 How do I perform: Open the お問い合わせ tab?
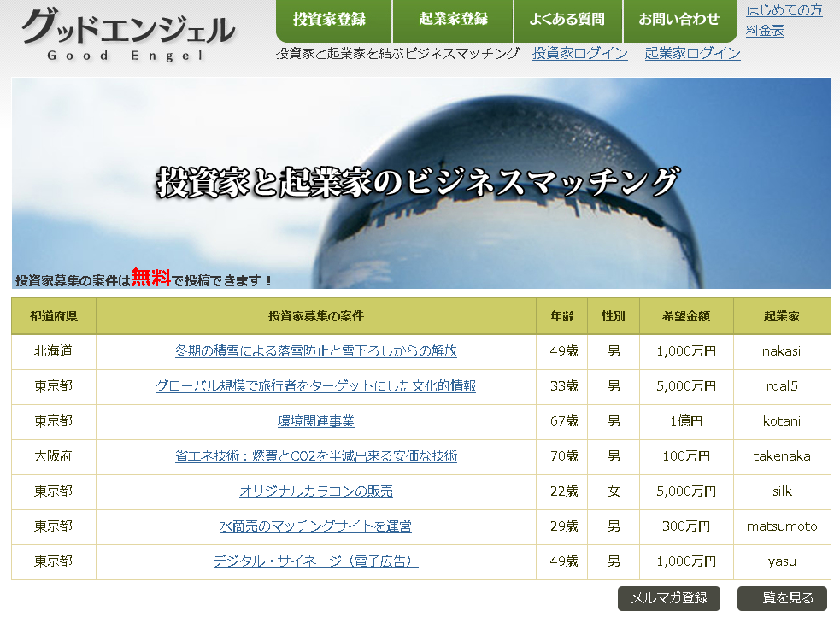point(680,21)
